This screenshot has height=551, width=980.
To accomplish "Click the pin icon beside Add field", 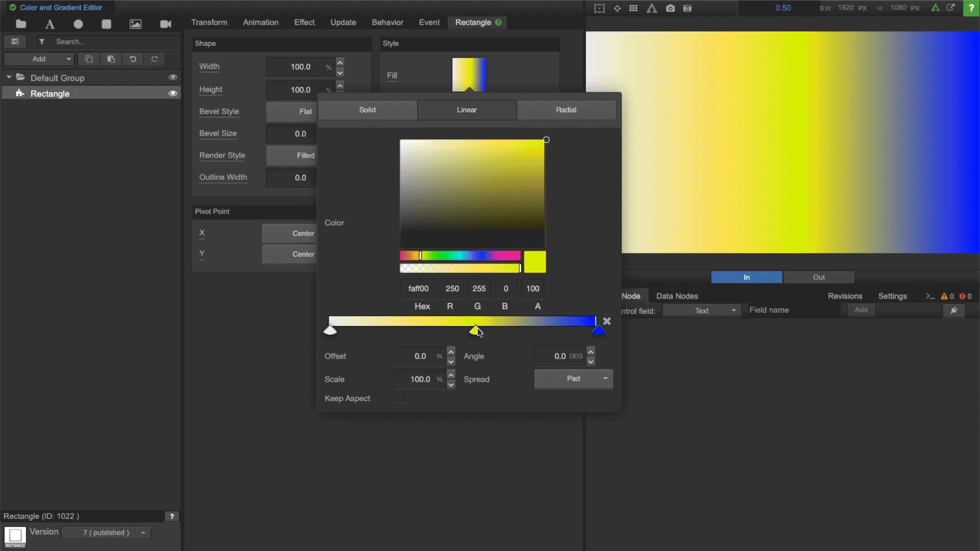I will [953, 310].
